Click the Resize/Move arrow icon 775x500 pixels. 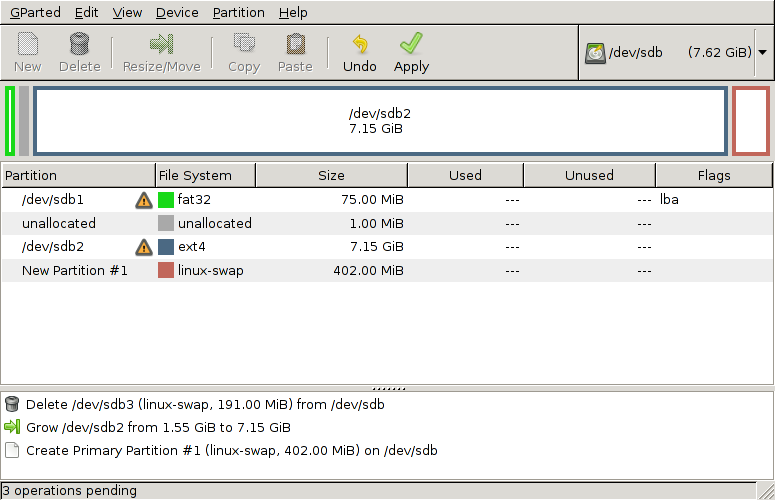[162, 44]
